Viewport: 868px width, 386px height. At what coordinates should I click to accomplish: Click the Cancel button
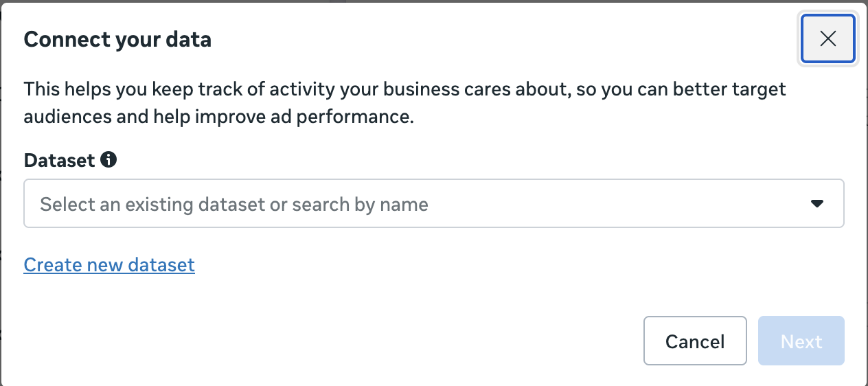(695, 341)
